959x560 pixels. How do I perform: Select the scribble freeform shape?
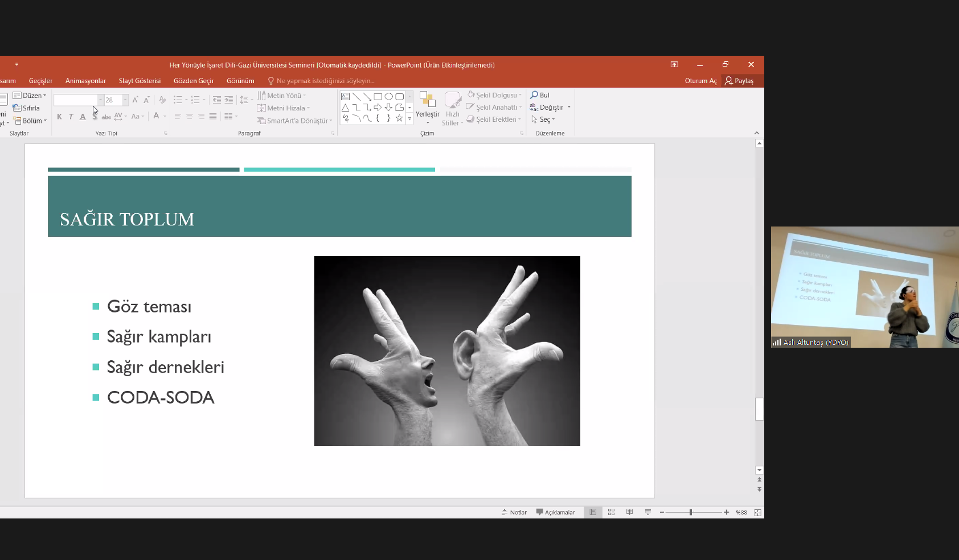coord(345,118)
